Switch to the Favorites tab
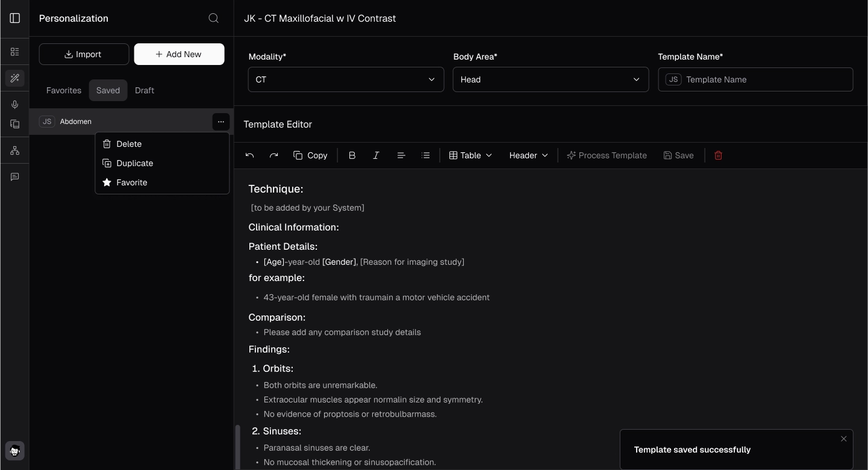The width and height of the screenshot is (868, 470). [64, 90]
